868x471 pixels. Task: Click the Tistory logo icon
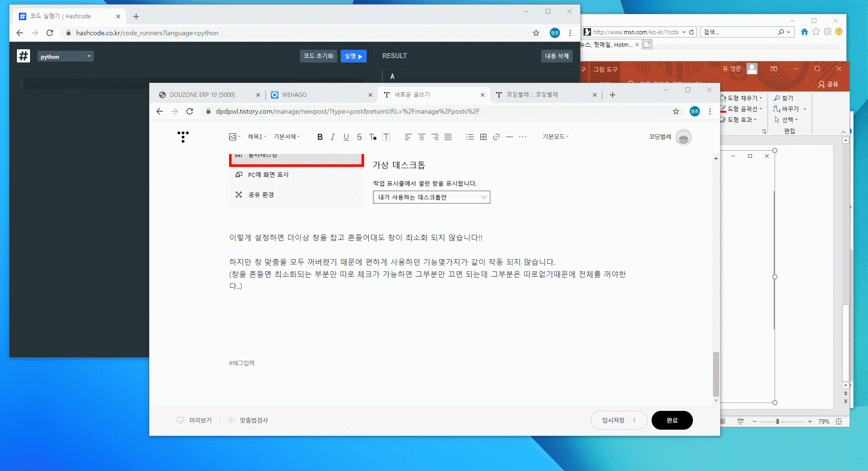click(x=183, y=137)
